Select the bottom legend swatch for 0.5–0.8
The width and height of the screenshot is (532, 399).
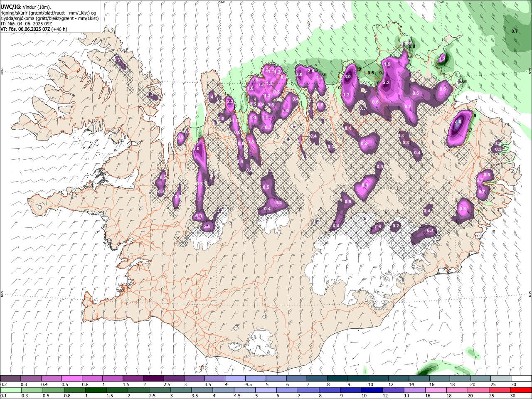[x=53, y=390]
